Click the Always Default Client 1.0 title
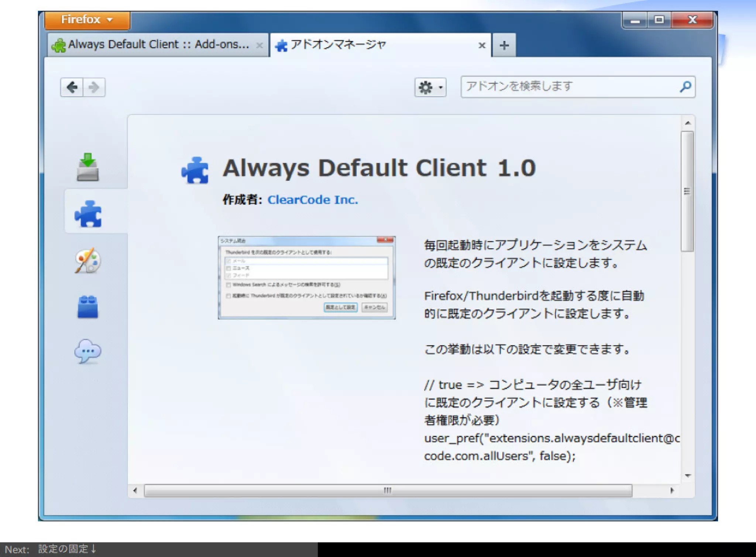The height and width of the screenshot is (557, 756). point(379,168)
